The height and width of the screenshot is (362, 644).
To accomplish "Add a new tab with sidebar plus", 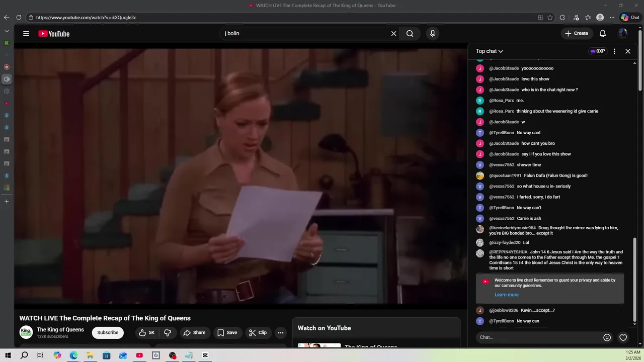I will point(7,202).
